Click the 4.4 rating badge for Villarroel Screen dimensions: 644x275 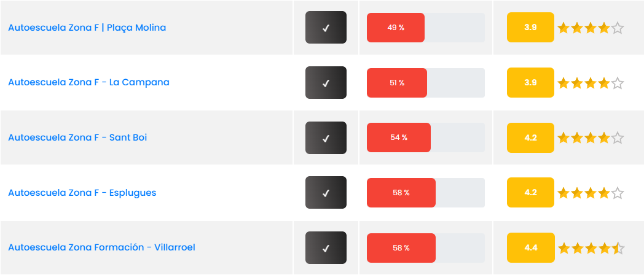coord(530,247)
